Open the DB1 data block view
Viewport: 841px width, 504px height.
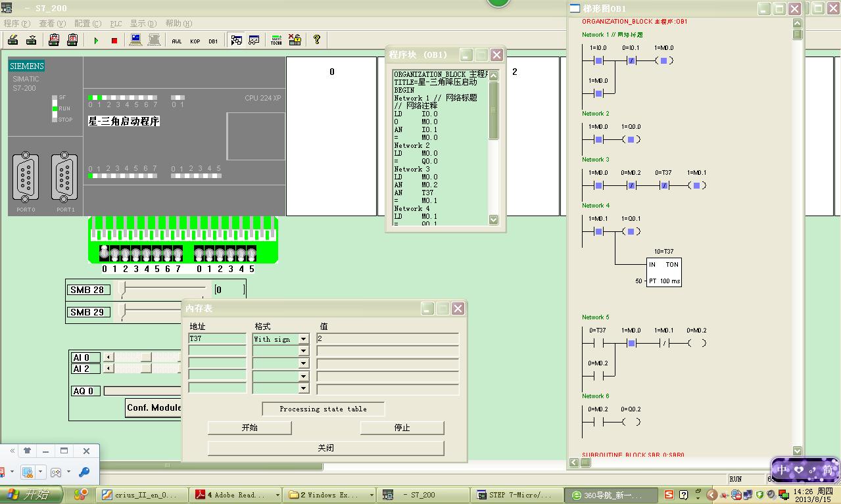(x=213, y=41)
